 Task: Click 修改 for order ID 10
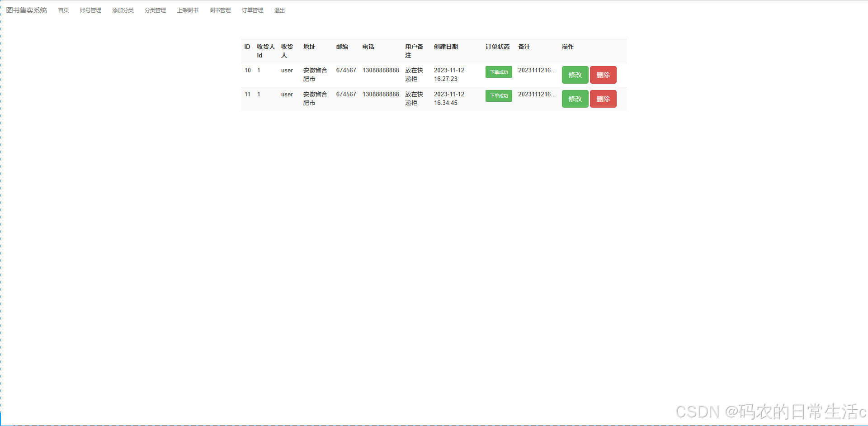[575, 75]
